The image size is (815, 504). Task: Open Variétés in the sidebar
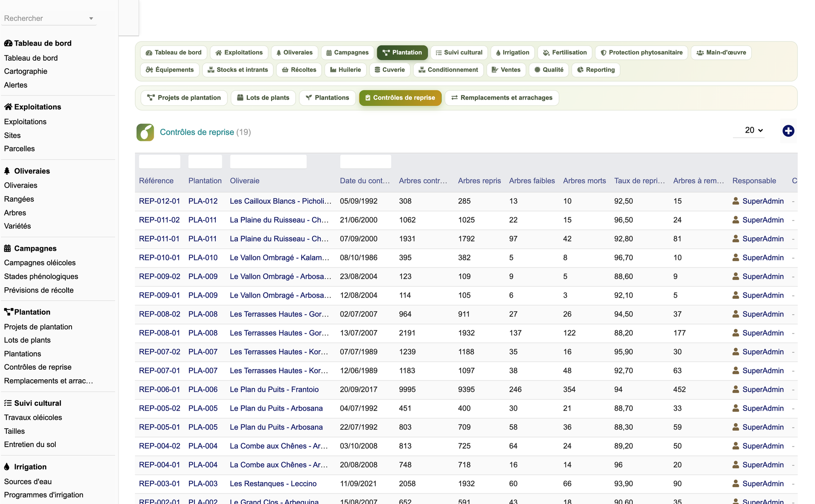click(x=17, y=226)
